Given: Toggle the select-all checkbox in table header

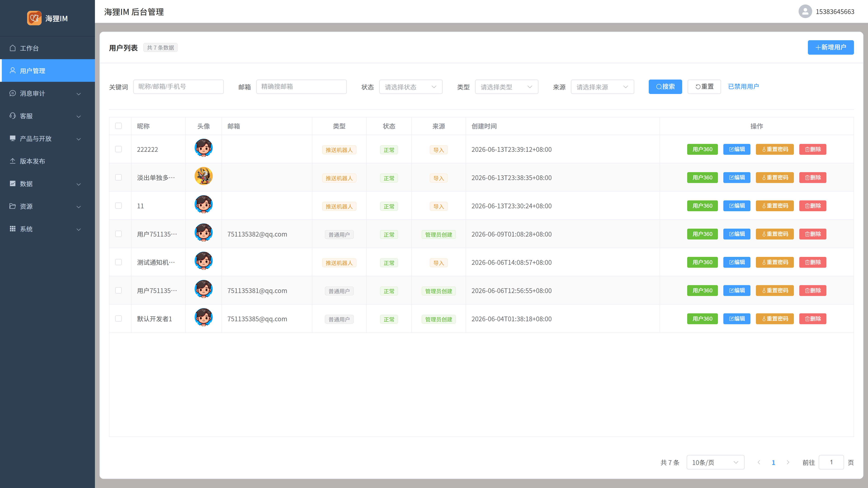Looking at the screenshot, I should pyautogui.click(x=118, y=126).
